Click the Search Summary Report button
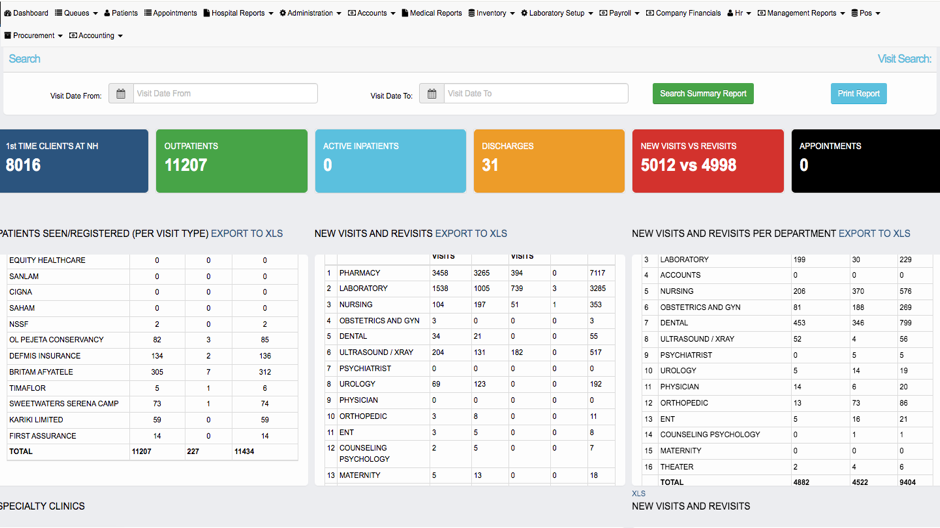The width and height of the screenshot is (940, 528). coord(703,93)
